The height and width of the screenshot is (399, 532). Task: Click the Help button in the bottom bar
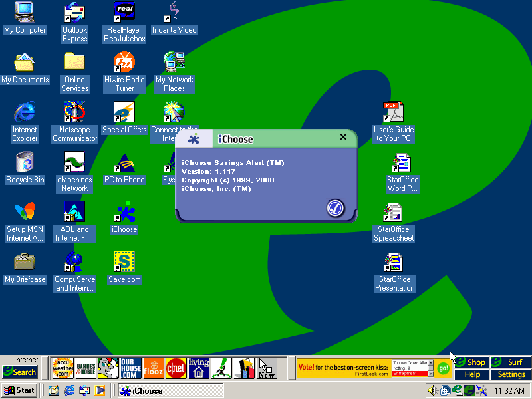(x=471, y=374)
